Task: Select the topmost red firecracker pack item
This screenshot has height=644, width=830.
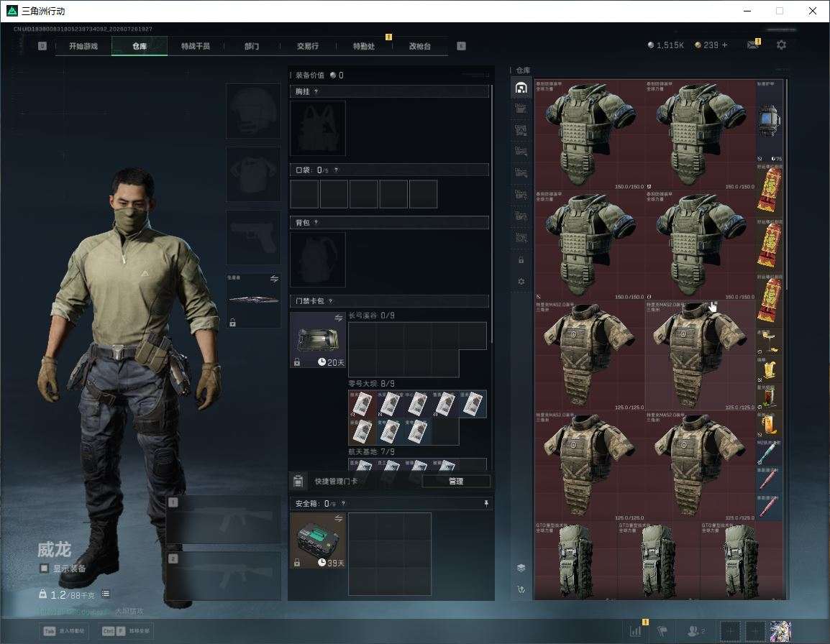Action: tap(769, 190)
